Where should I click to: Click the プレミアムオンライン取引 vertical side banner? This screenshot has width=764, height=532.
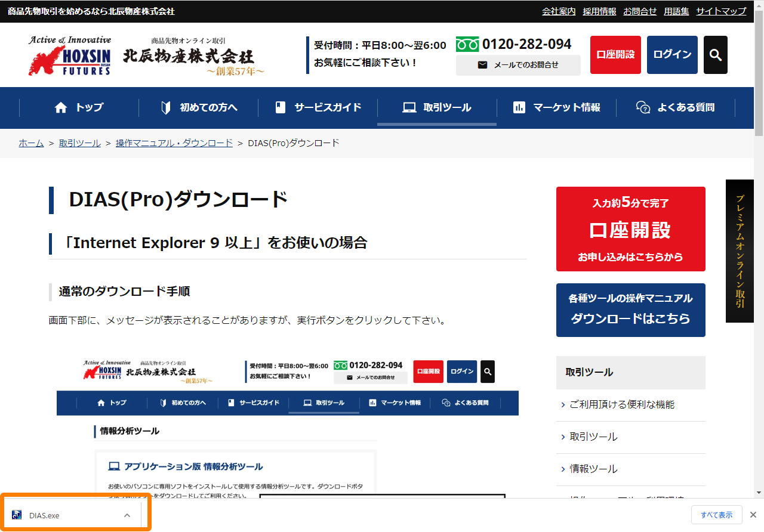pyautogui.click(x=740, y=250)
